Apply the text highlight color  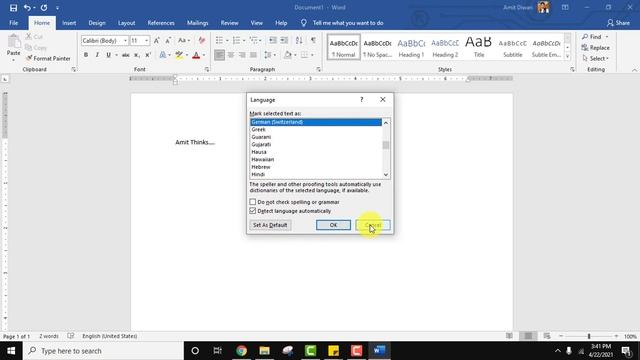(179, 55)
